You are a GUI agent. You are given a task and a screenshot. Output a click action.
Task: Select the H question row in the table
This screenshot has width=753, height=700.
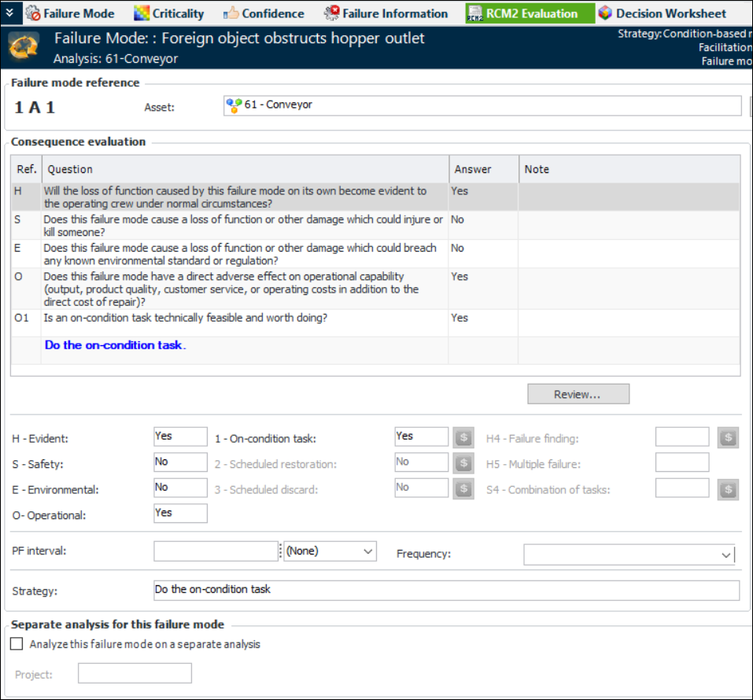(375, 197)
